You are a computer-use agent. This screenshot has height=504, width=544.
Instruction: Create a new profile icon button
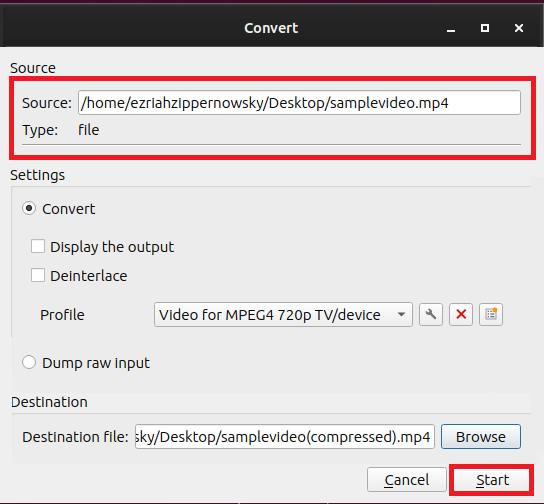pyautogui.click(x=491, y=315)
